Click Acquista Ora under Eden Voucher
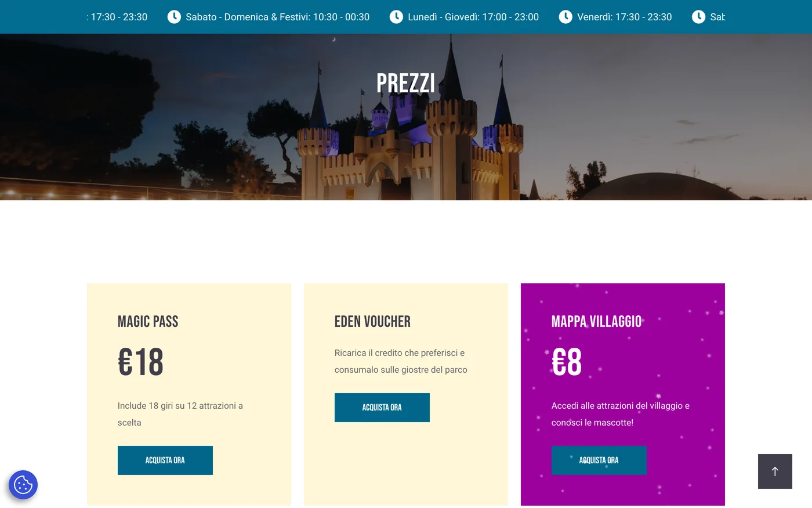This screenshot has width=812, height=508. tap(382, 408)
